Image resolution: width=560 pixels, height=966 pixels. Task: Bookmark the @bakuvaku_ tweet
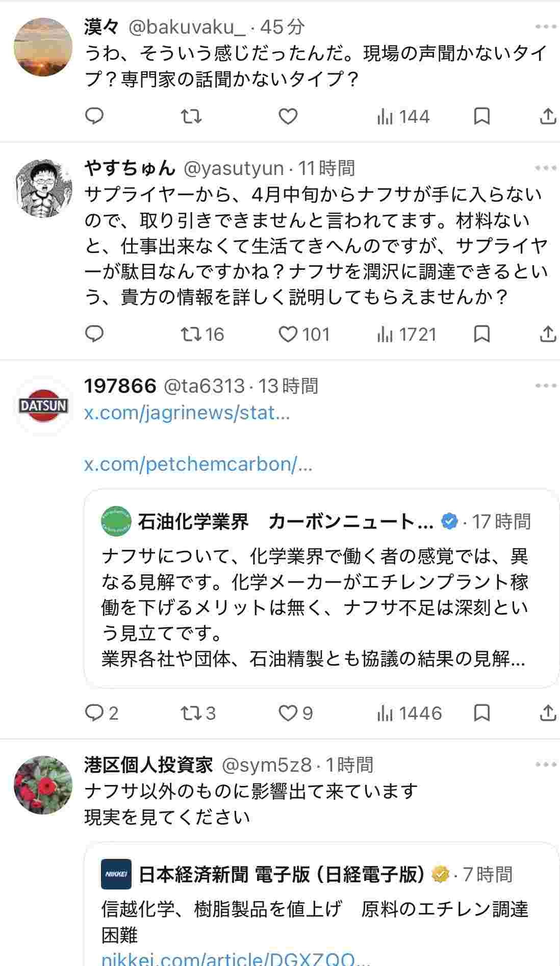pyautogui.click(x=481, y=117)
